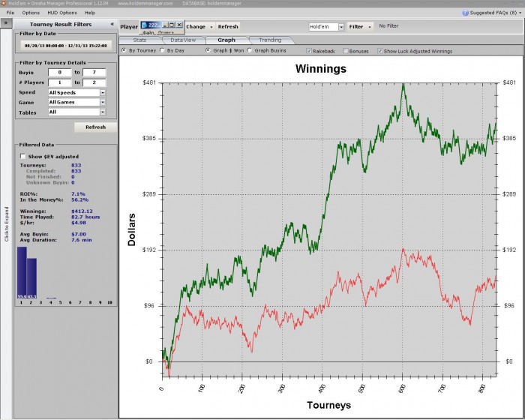Click the Filter button
Image resolution: width=525 pixels, height=420 pixels.
(356, 26)
